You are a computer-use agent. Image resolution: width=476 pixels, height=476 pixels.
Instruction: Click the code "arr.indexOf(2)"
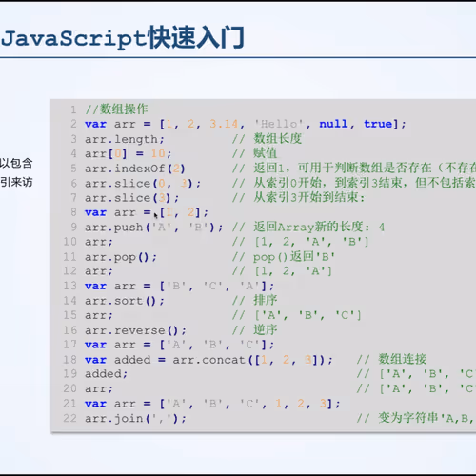[x=135, y=169]
